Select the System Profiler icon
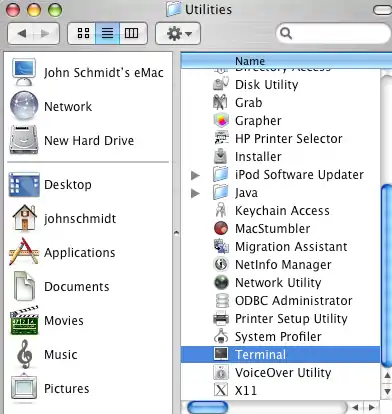Viewport: 392px width, 414px height. 221,336
